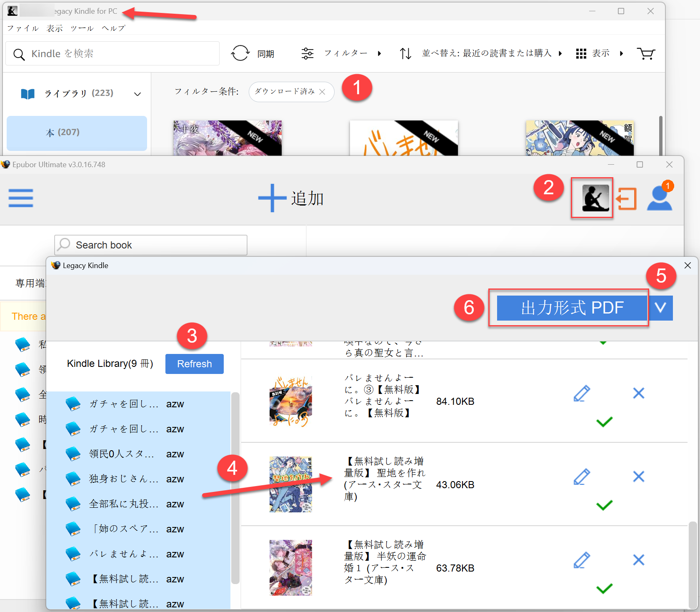
Task: Open the 表示 menu in Kindle
Action: pyautogui.click(x=55, y=28)
